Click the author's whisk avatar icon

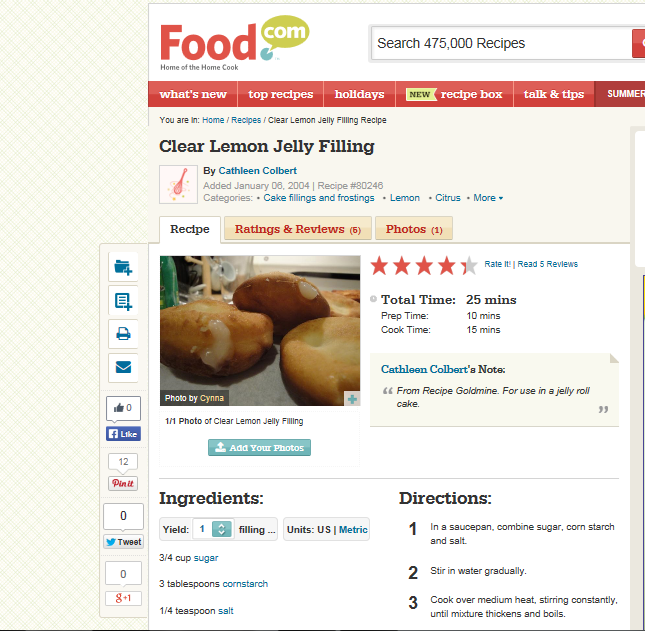click(x=179, y=184)
